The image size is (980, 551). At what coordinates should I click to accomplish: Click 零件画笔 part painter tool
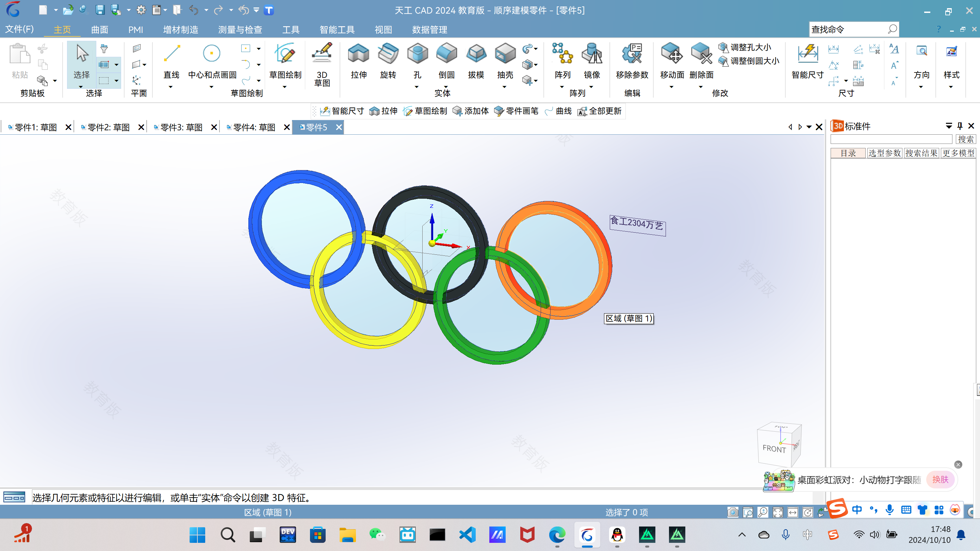coord(516,111)
